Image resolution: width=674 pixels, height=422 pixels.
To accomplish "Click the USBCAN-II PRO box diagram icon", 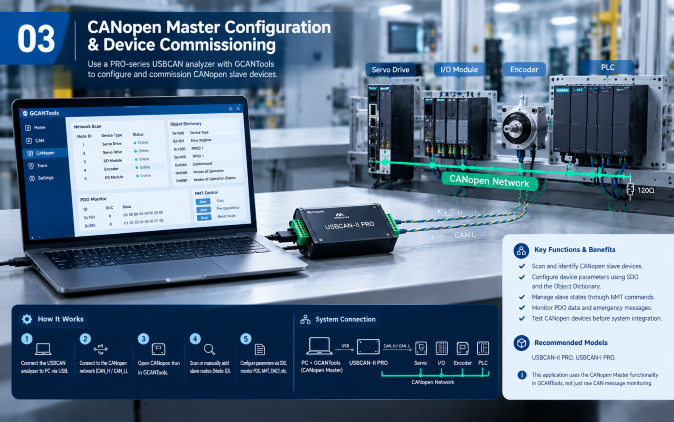I will tap(368, 347).
